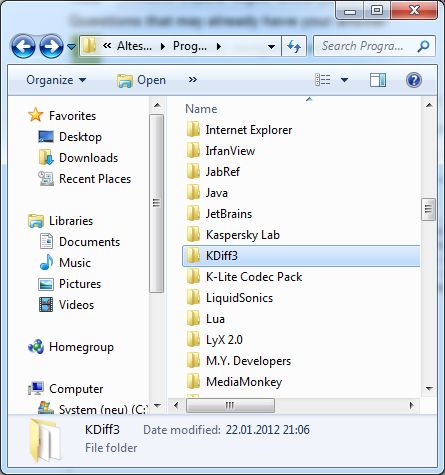
Task: Click date modified value 22.01.2012 21:06
Action: click(268, 430)
